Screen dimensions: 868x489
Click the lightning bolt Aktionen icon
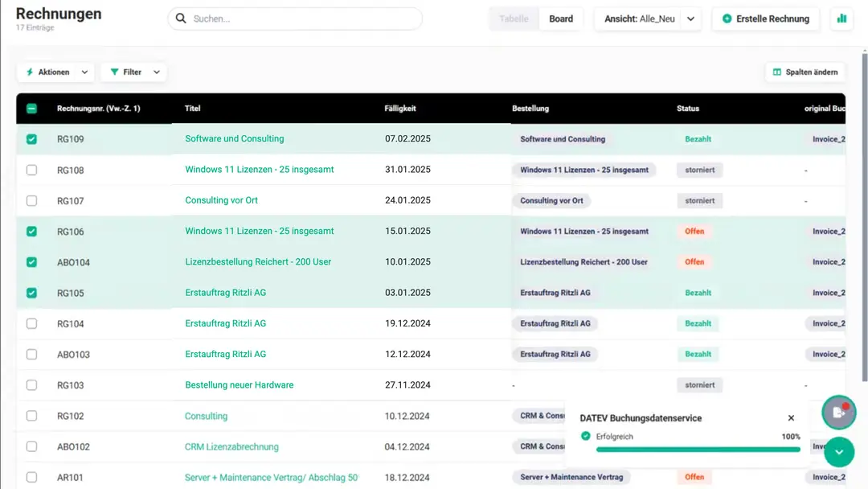pyautogui.click(x=30, y=72)
